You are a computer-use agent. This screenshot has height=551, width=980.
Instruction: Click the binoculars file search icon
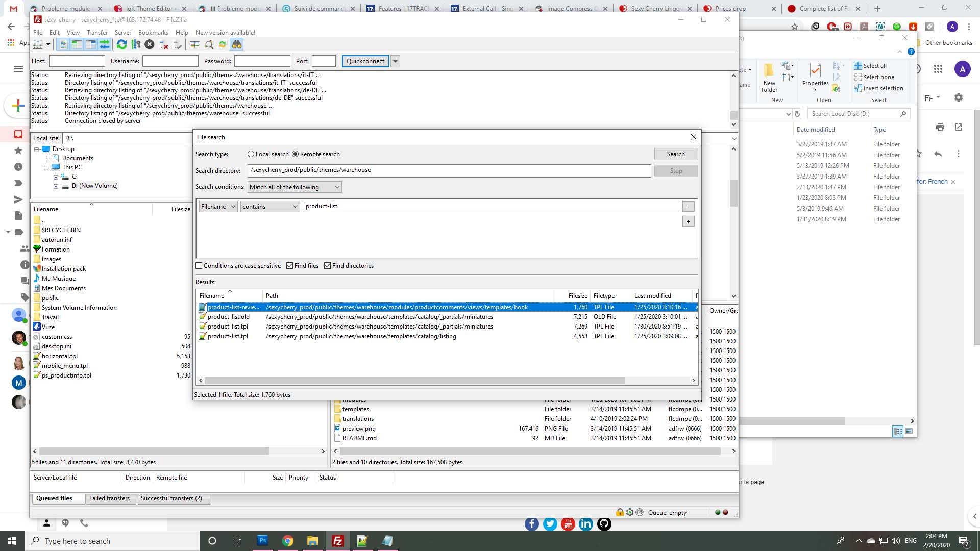[x=236, y=45]
